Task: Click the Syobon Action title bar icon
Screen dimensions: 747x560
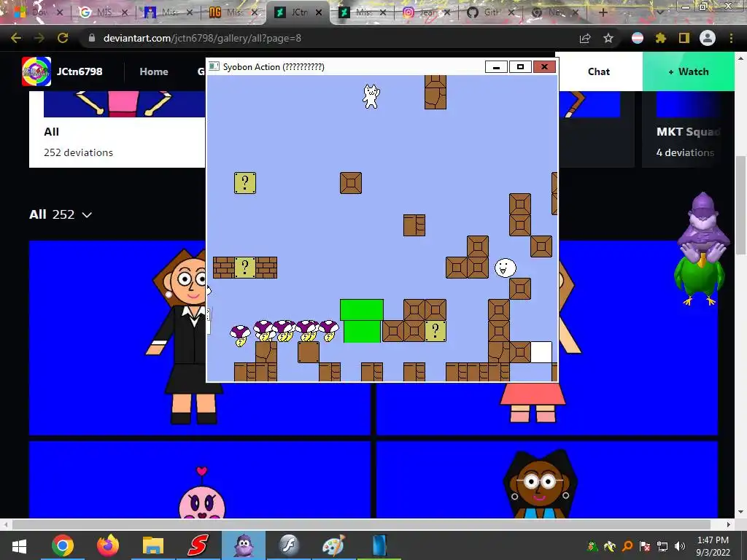Action: pos(214,66)
